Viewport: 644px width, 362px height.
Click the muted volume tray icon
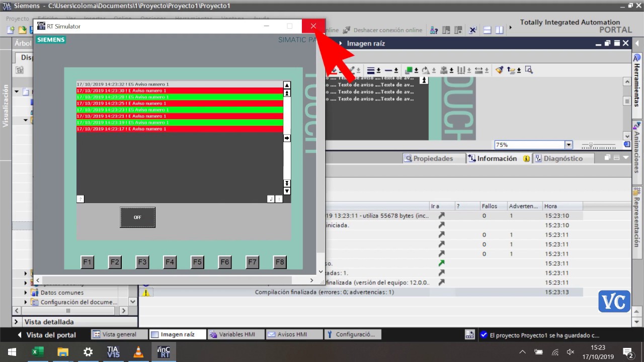570,352
